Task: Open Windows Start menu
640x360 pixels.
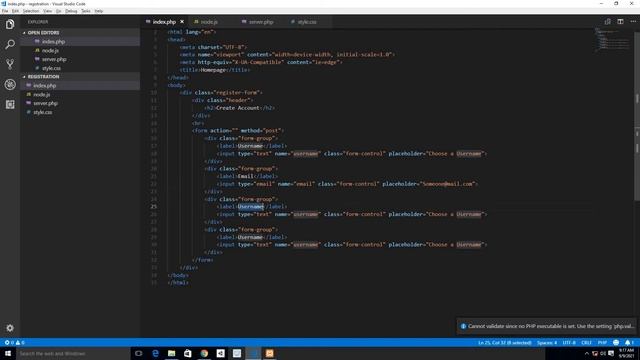Action: (8, 353)
